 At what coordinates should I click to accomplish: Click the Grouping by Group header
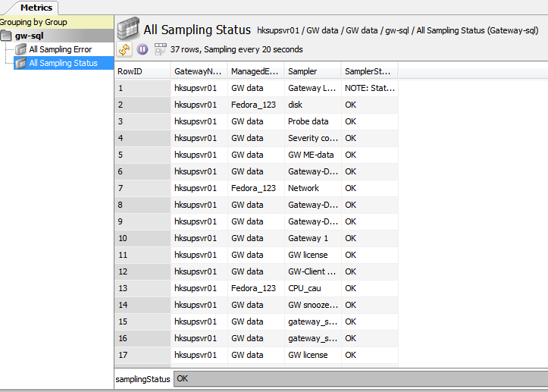(57, 22)
